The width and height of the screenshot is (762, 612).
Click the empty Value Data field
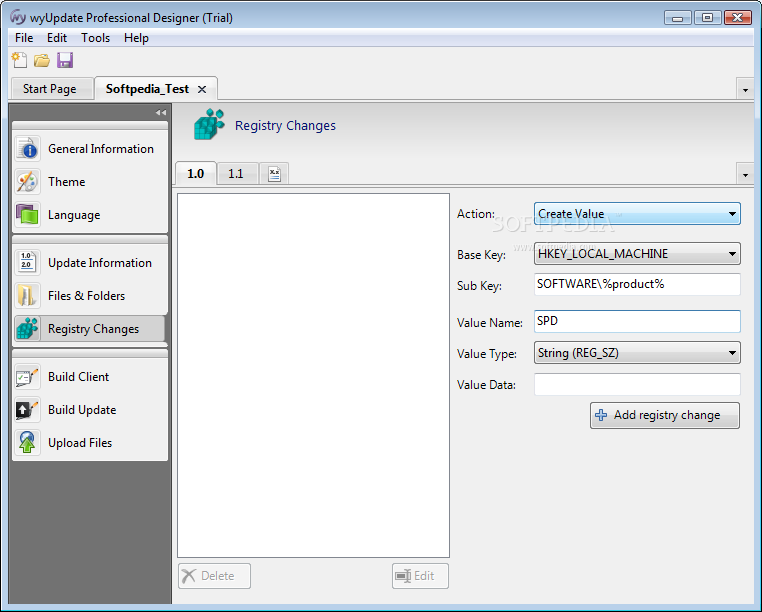tap(637, 385)
